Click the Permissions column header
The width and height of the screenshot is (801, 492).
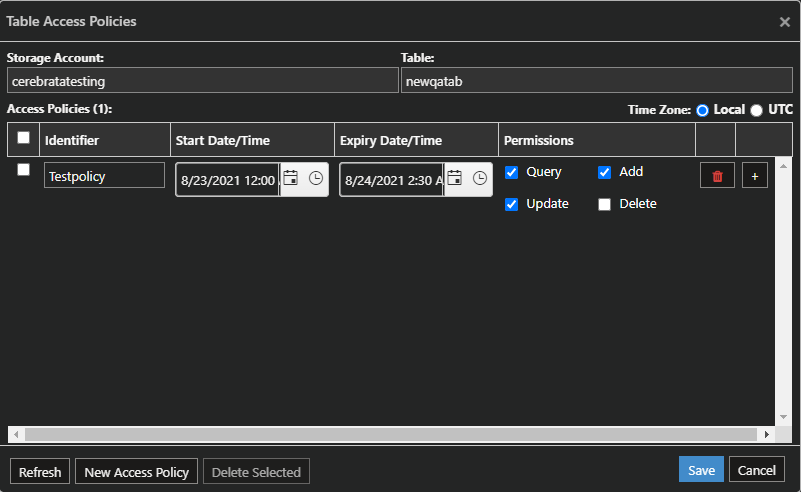[x=597, y=139]
